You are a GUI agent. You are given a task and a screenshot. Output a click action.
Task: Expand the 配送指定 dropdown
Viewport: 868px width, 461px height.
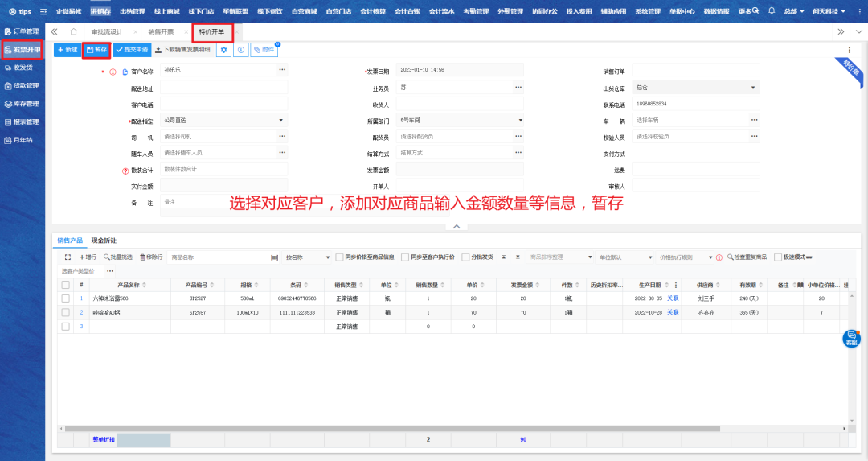coord(223,121)
